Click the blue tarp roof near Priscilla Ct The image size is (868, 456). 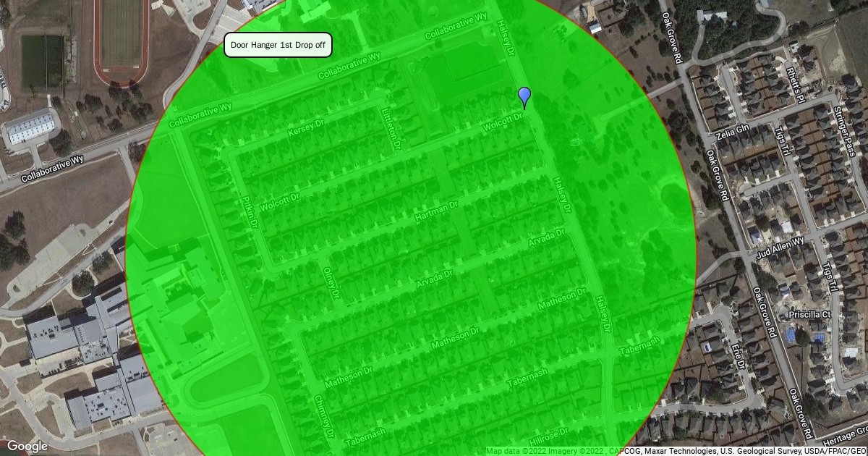801,336
